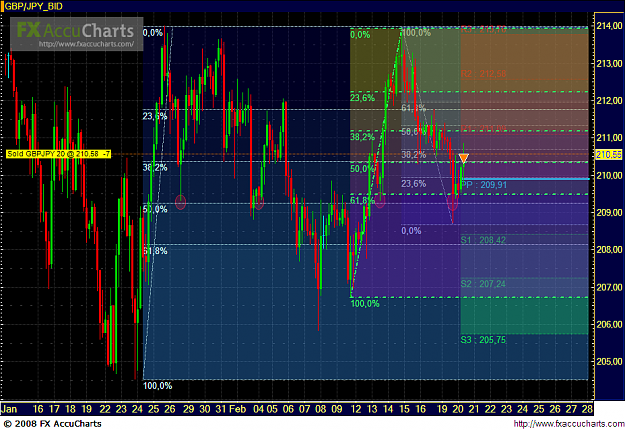This screenshot has height=430, width=625.
Task: Click date 29 on the time axis
Action: (x=189, y=409)
